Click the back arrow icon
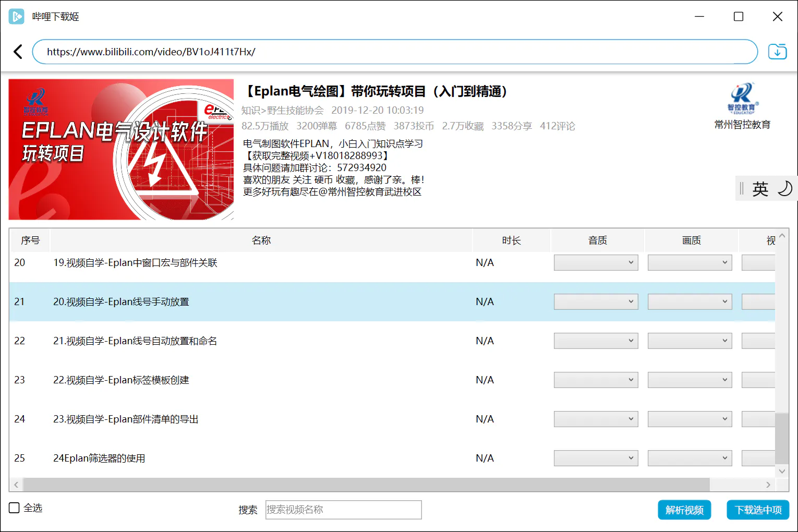 click(x=18, y=52)
